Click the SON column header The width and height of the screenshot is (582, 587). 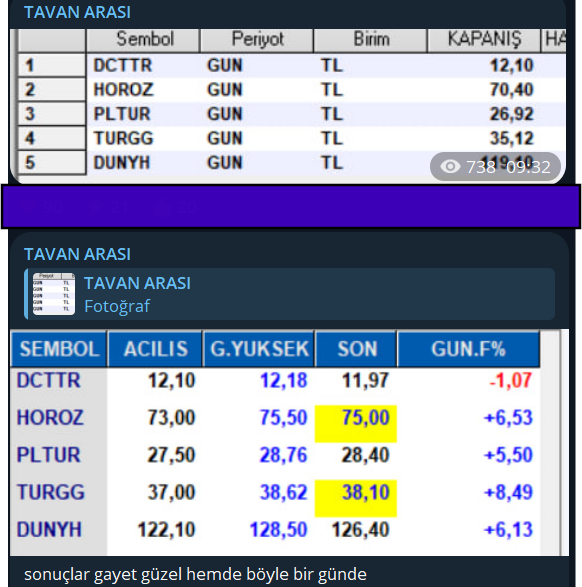click(357, 349)
